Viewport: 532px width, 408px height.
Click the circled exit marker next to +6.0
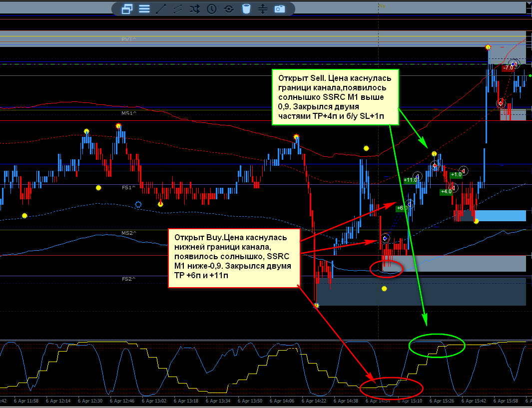click(x=410, y=205)
